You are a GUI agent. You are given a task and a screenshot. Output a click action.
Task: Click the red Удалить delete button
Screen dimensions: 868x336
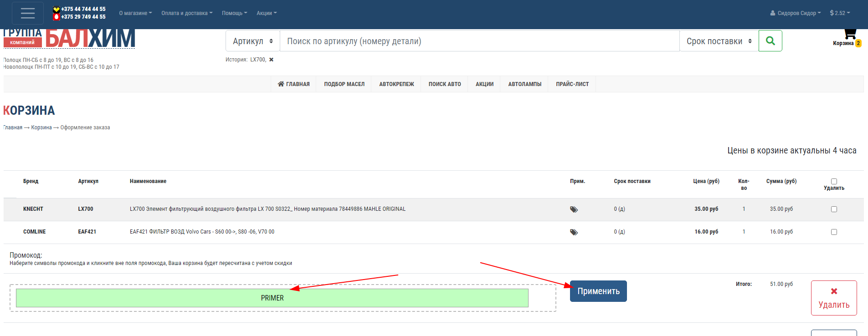coord(833,298)
